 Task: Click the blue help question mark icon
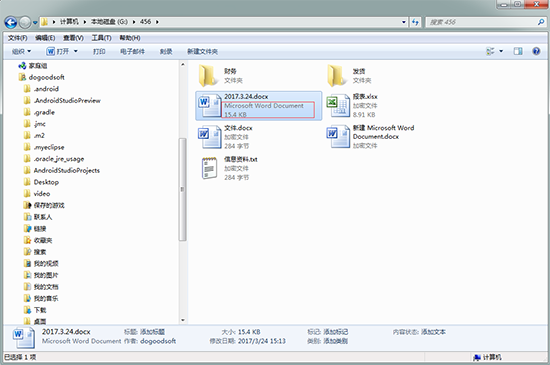click(536, 52)
